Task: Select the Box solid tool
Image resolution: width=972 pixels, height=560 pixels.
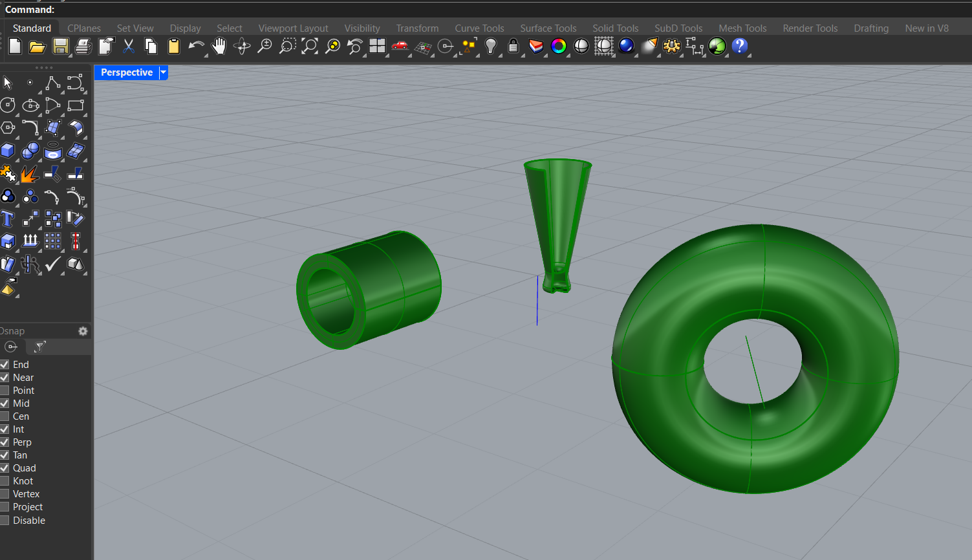Action: point(8,150)
